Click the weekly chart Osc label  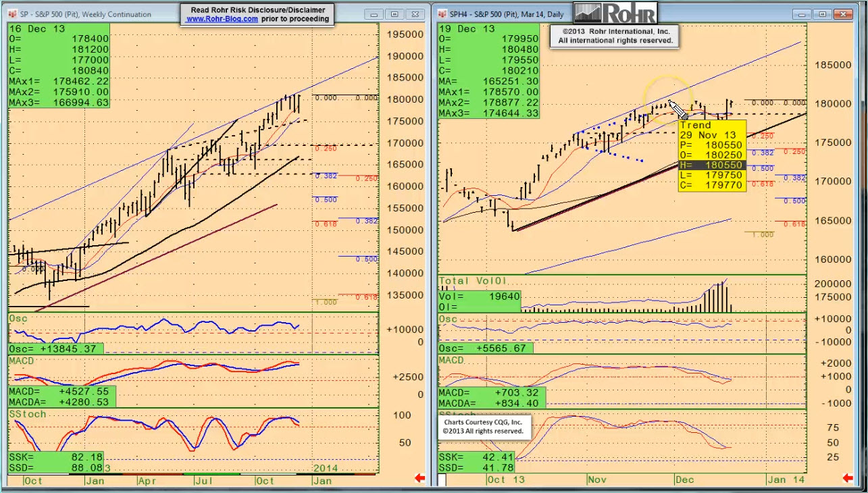[x=18, y=319]
